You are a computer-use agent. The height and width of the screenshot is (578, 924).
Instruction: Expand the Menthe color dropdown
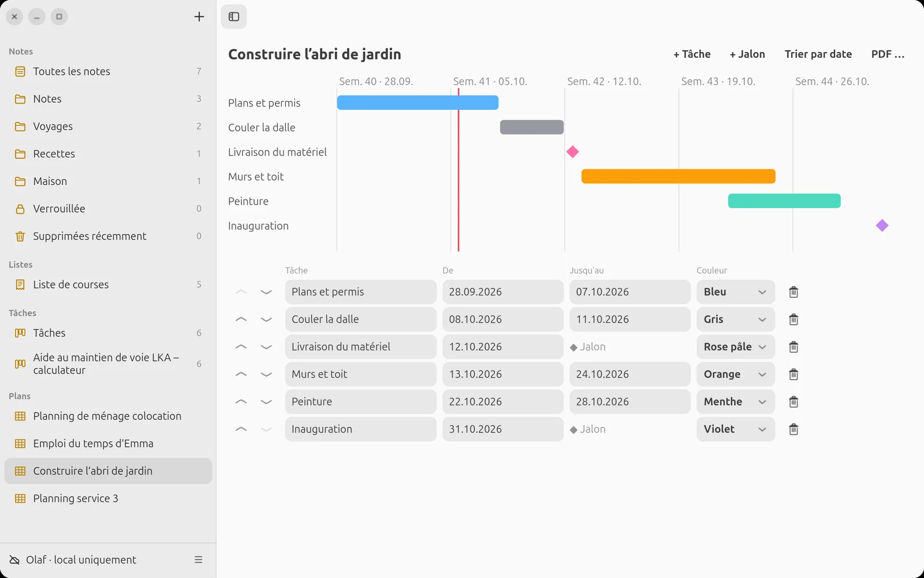736,402
